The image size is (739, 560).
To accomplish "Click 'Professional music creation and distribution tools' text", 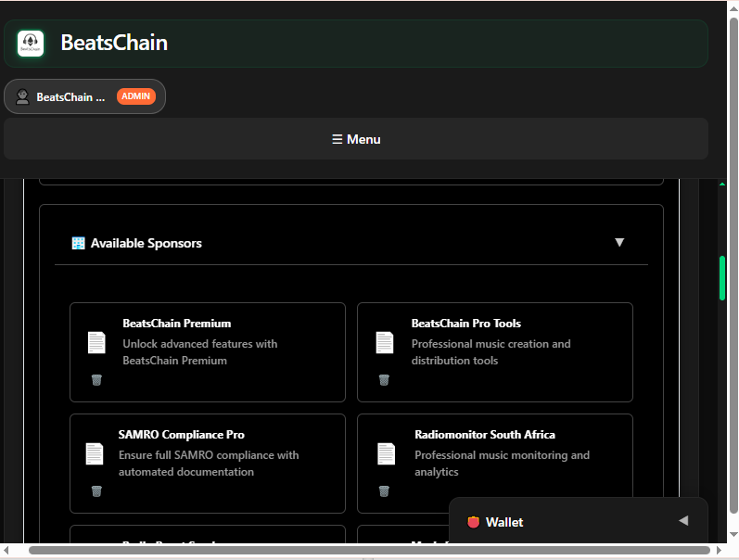I will point(491,352).
